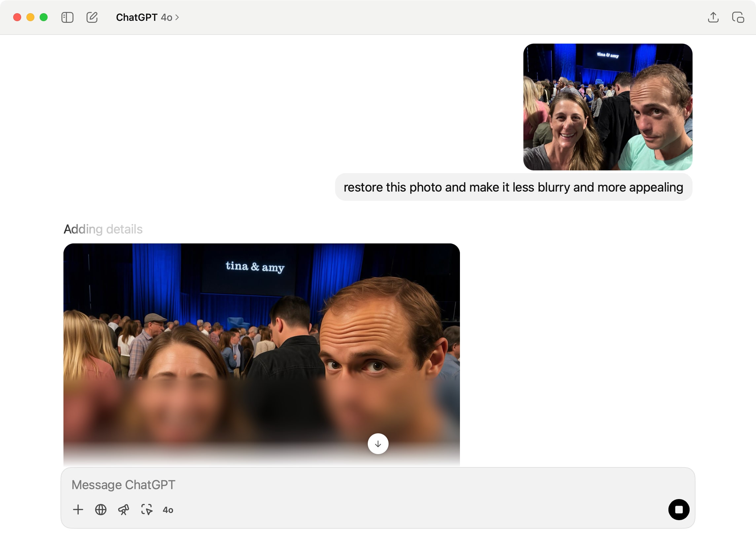Toggle the deep research telescope icon
Viewport: 756px width, 539px height.
(124, 510)
